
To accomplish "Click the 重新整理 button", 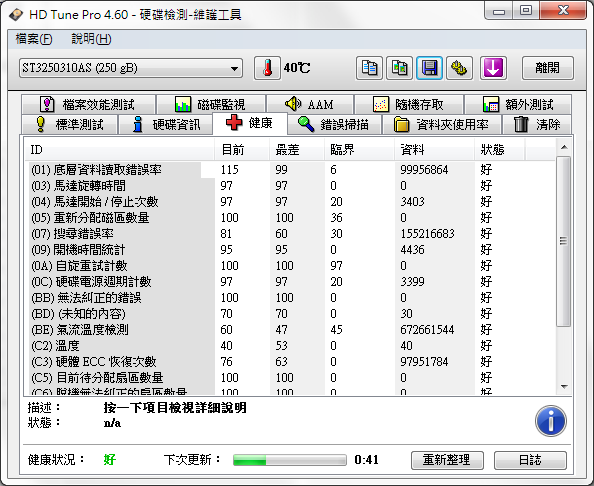I will coord(447,460).
